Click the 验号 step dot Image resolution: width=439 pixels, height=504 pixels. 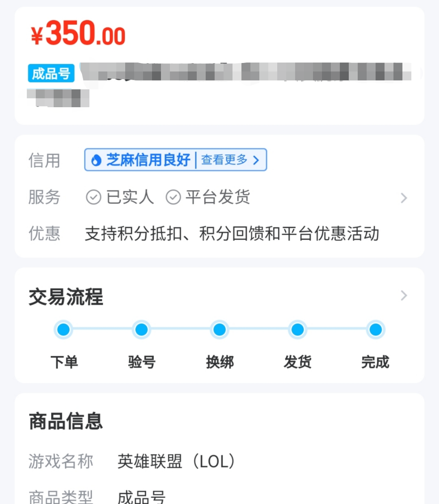pos(141,329)
